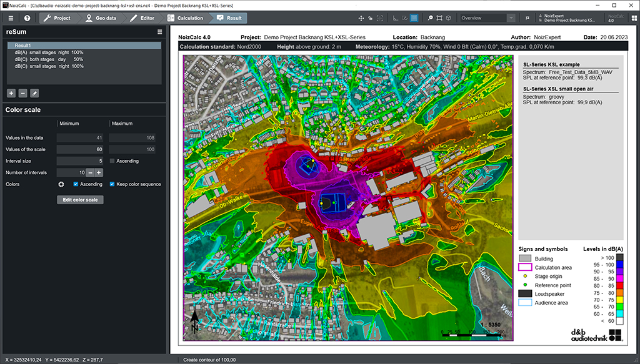Select the dB(C) both stages day result
Image resolution: width=640 pixels, height=364 pixels.
[49, 59]
